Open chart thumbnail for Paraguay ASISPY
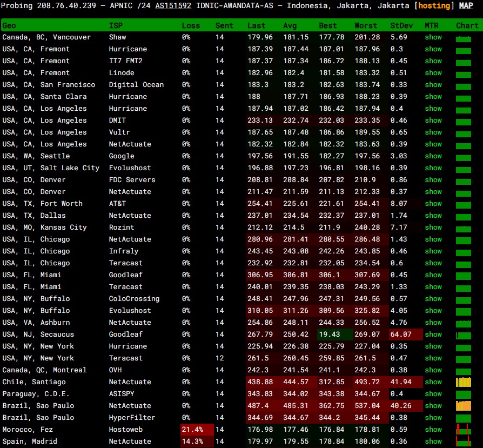 point(464,394)
